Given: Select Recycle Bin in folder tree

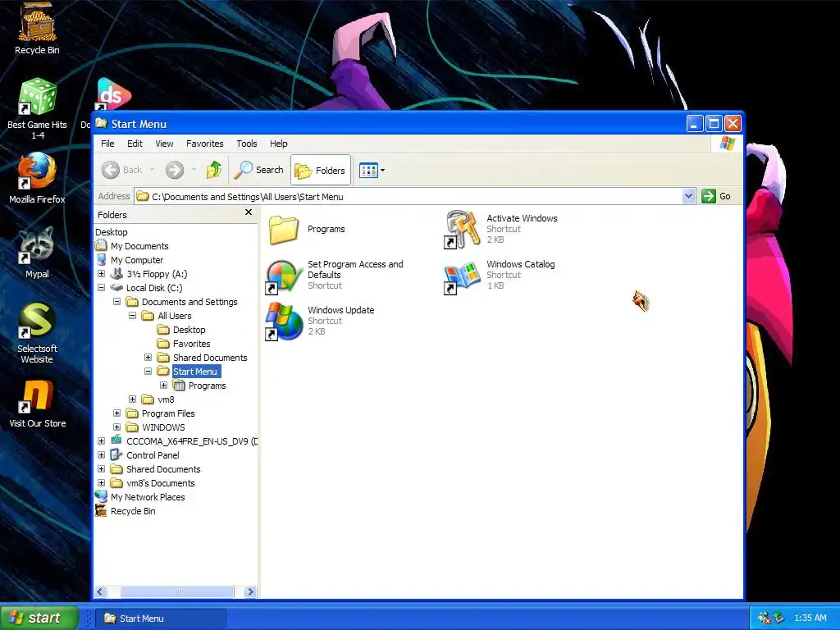Looking at the screenshot, I should tap(133, 510).
